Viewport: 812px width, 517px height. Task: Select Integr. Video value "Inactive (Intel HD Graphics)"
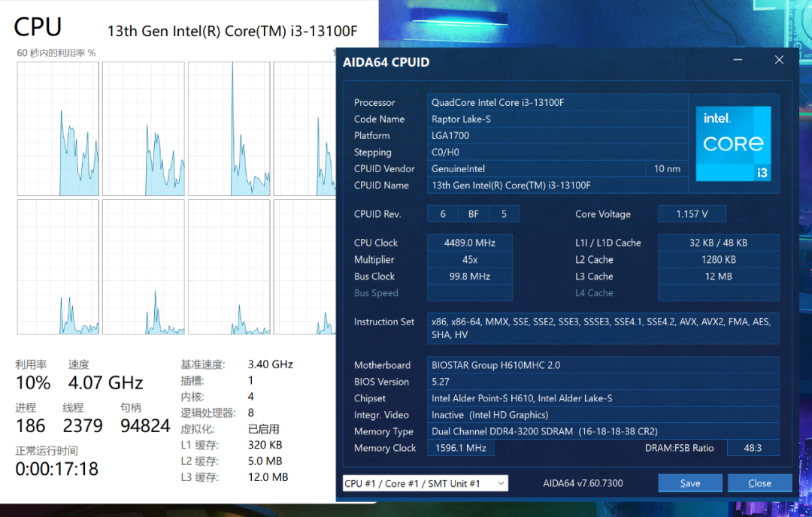(x=603, y=415)
